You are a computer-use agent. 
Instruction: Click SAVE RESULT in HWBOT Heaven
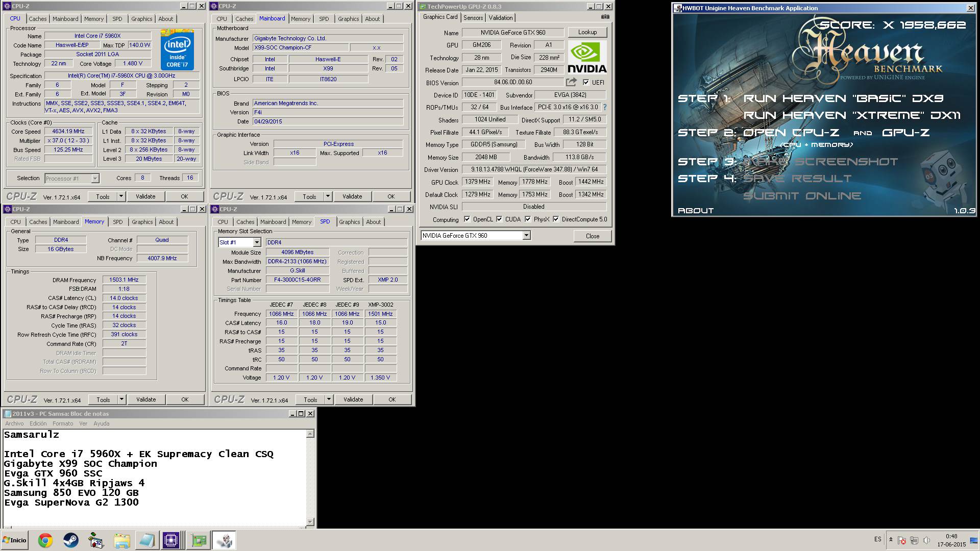(x=797, y=179)
